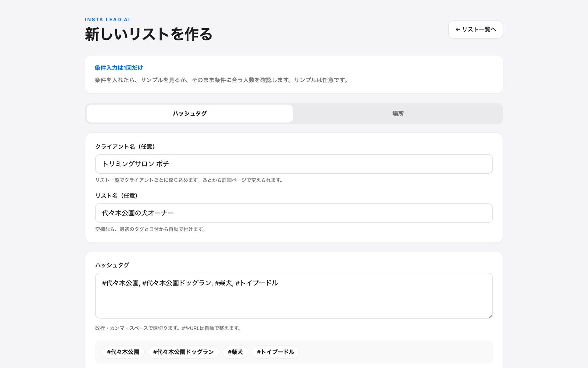Click the description starting 条件を入れたら
Viewport: 588px width, 368px height.
(222, 80)
